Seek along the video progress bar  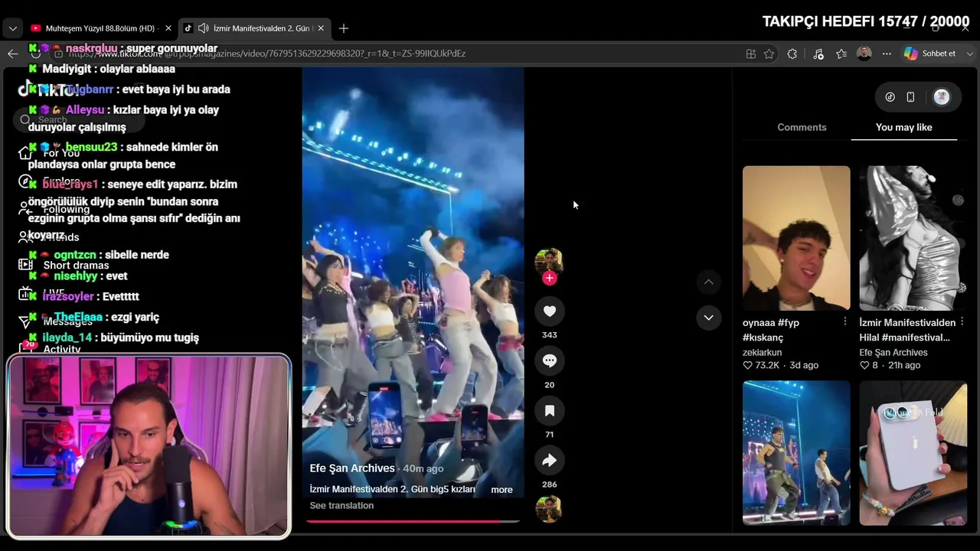(x=413, y=521)
